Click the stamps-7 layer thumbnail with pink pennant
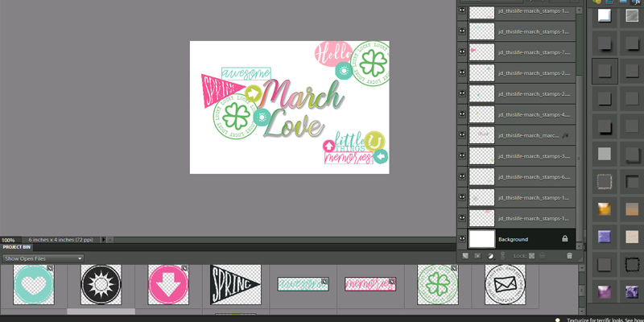The width and height of the screenshot is (644, 322). (481, 52)
